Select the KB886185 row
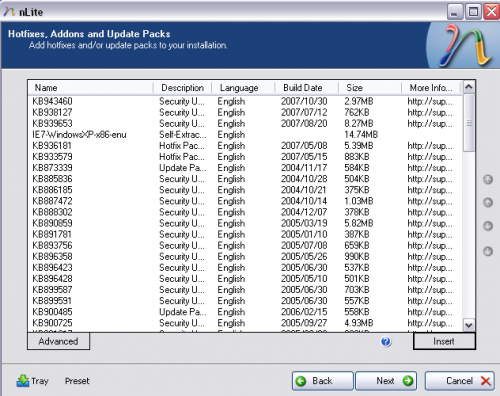 point(245,190)
